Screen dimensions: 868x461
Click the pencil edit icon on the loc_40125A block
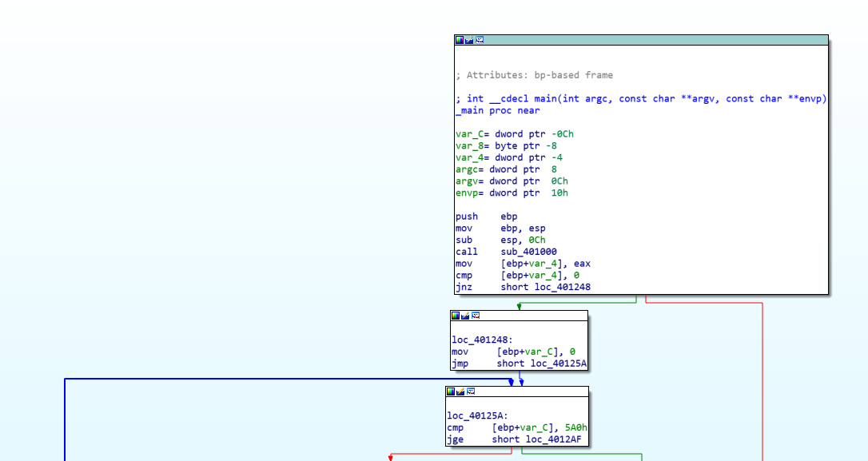[460, 391]
